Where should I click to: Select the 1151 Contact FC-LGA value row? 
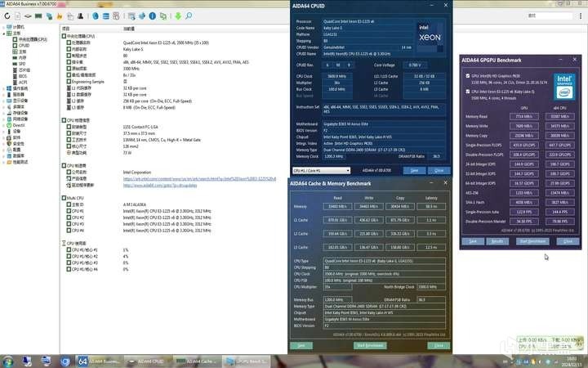coord(140,127)
